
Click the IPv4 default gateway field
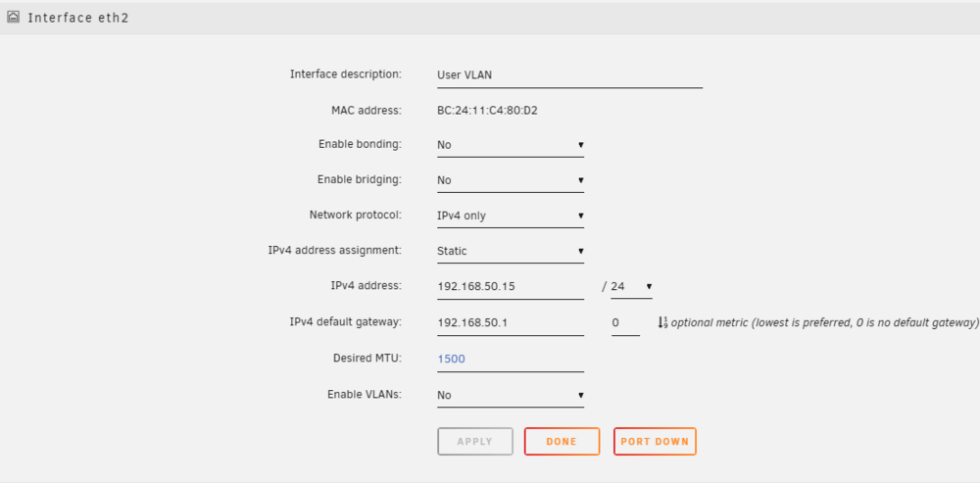tap(511, 323)
